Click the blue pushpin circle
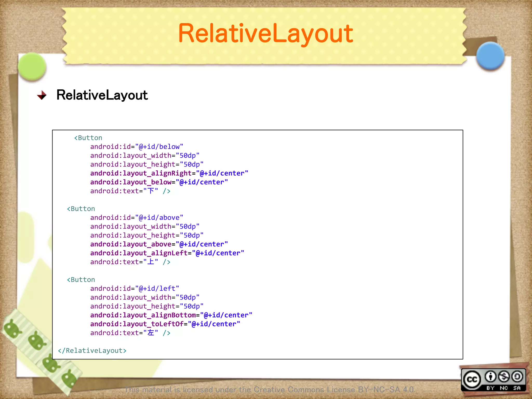The height and width of the screenshot is (399, 532). click(490, 56)
